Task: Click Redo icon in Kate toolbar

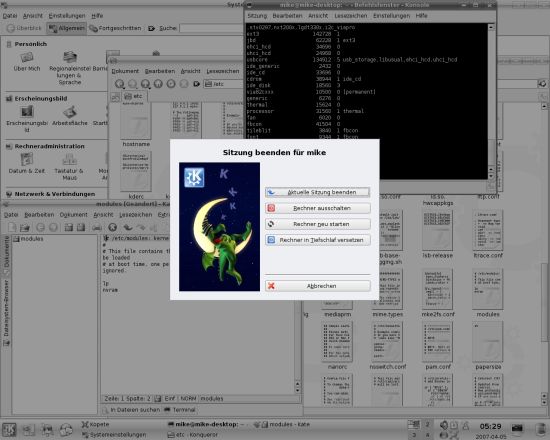Action: click(x=141, y=227)
